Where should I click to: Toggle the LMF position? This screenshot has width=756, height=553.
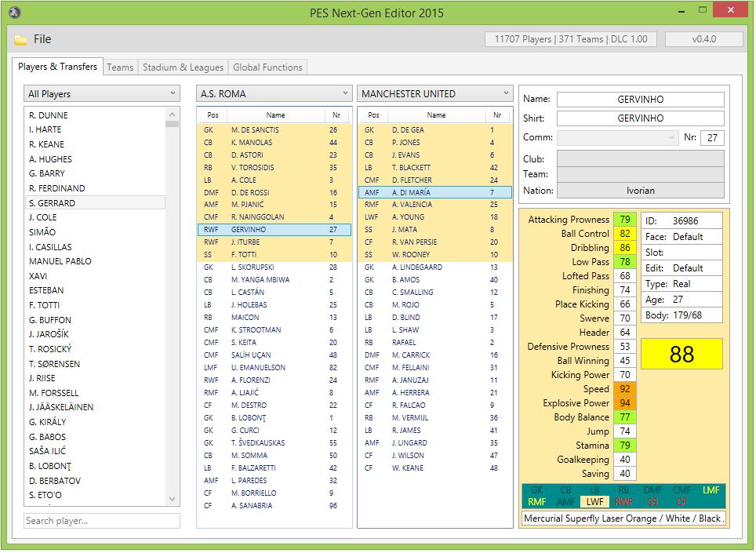[x=711, y=489]
